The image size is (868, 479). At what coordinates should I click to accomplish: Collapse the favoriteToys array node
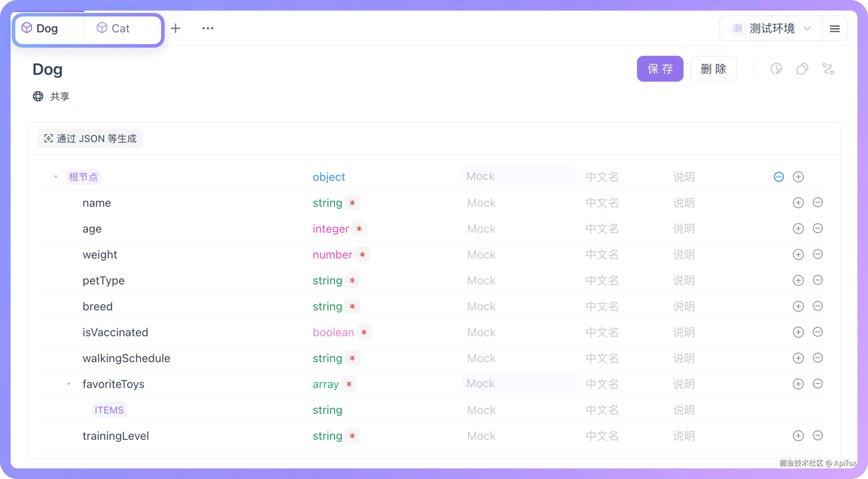tap(69, 384)
